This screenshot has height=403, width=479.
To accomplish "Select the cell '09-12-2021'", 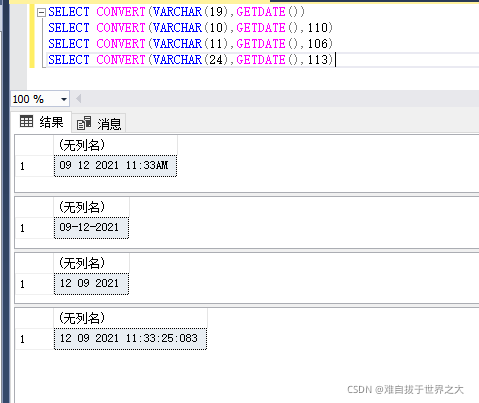I will click(x=91, y=228).
